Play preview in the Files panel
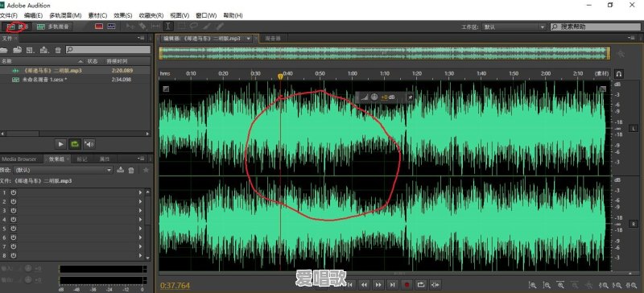This screenshot has width=644, height=293. point(61,144)
